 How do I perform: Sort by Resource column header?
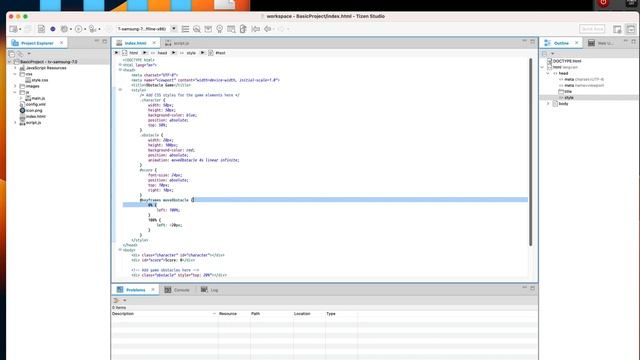click(234, 313)
